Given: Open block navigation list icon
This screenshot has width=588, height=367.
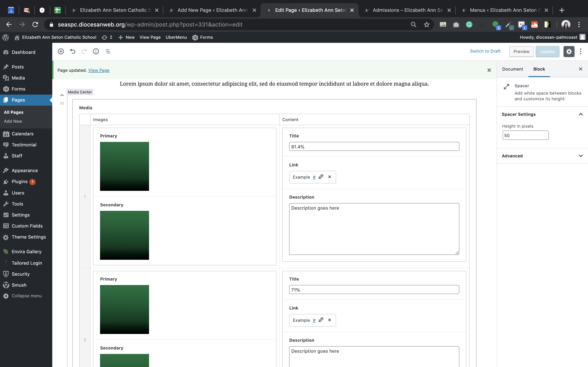Looking at the screenshot, I should 108,51.
